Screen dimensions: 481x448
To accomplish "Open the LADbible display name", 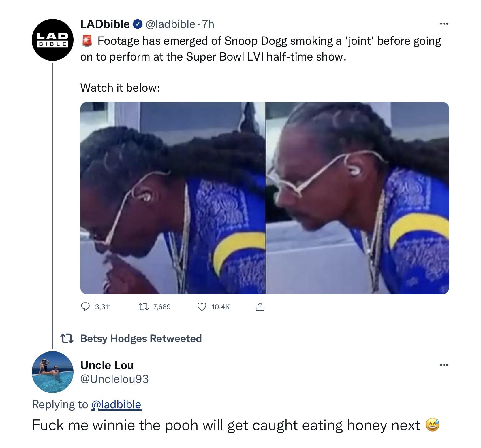I will [105, 24].
